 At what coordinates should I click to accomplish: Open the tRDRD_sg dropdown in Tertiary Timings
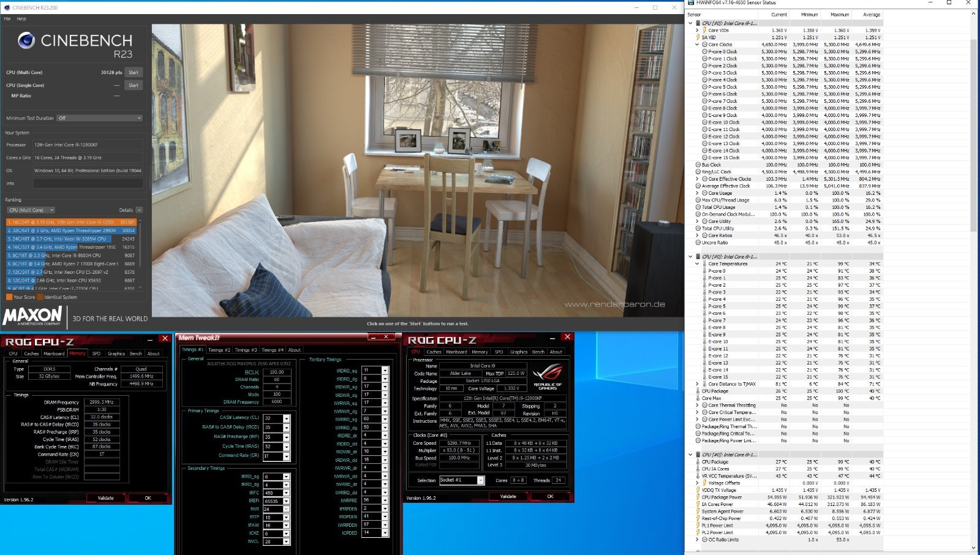click(x=385, y=370)
